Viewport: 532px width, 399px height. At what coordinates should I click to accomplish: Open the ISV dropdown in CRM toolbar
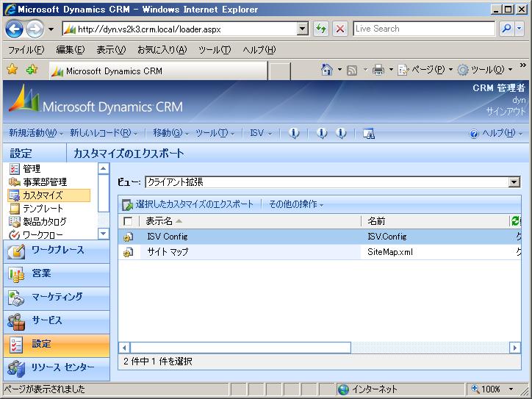coord(261,133)
